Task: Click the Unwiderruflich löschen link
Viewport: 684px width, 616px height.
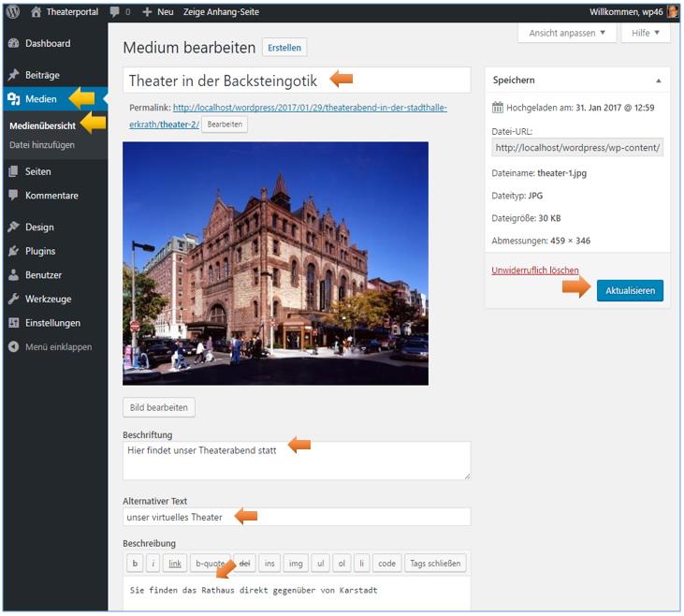Action: (535, 271)
